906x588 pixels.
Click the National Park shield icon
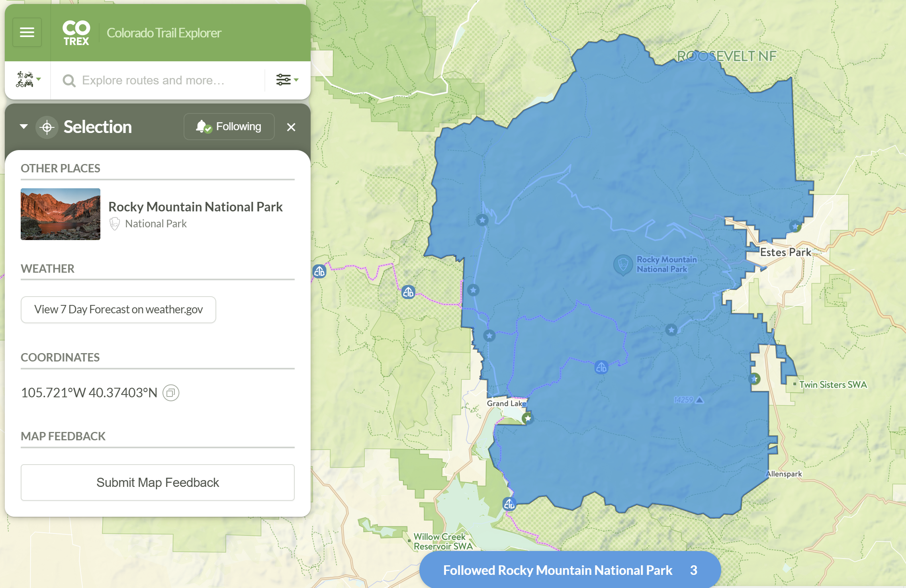point(115,224)
